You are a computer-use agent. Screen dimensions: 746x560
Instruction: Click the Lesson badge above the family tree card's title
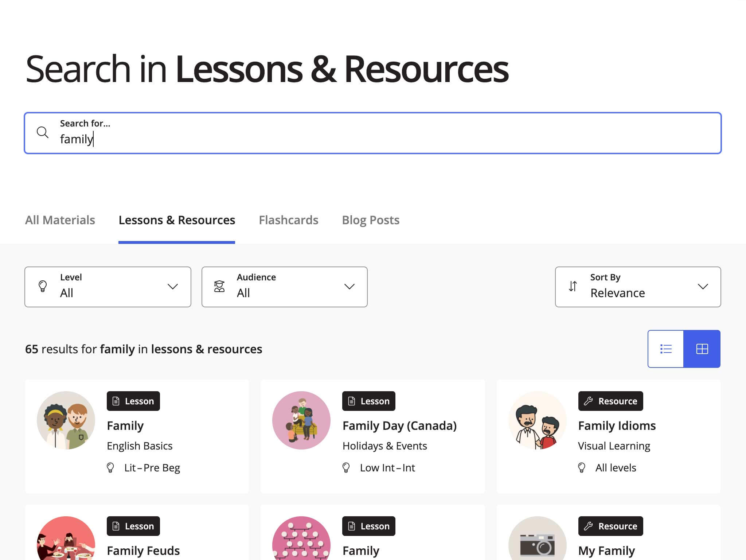(x=369, y=526)
